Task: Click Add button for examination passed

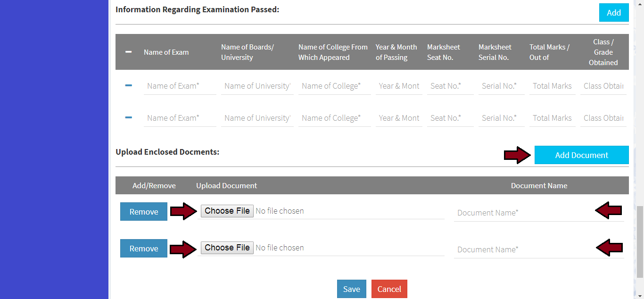Action: (613, 13)
